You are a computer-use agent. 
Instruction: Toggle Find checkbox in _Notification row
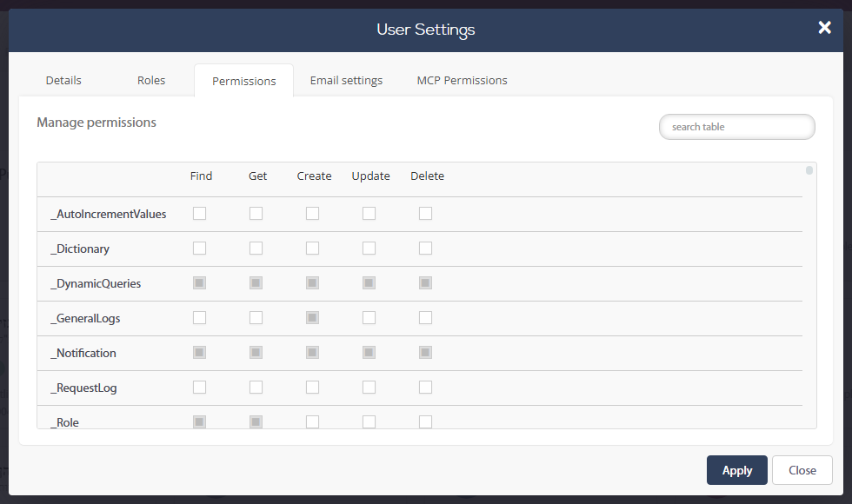[199, 353]
